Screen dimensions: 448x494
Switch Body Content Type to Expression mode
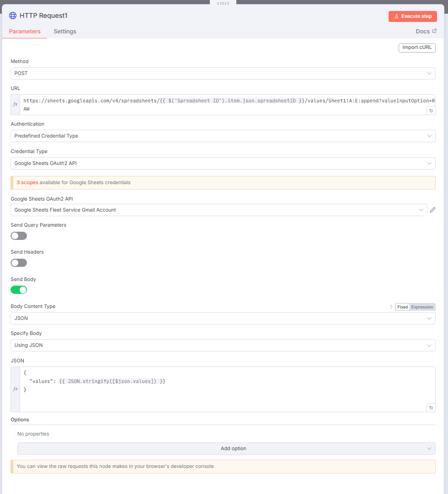[x=422, y=307]
